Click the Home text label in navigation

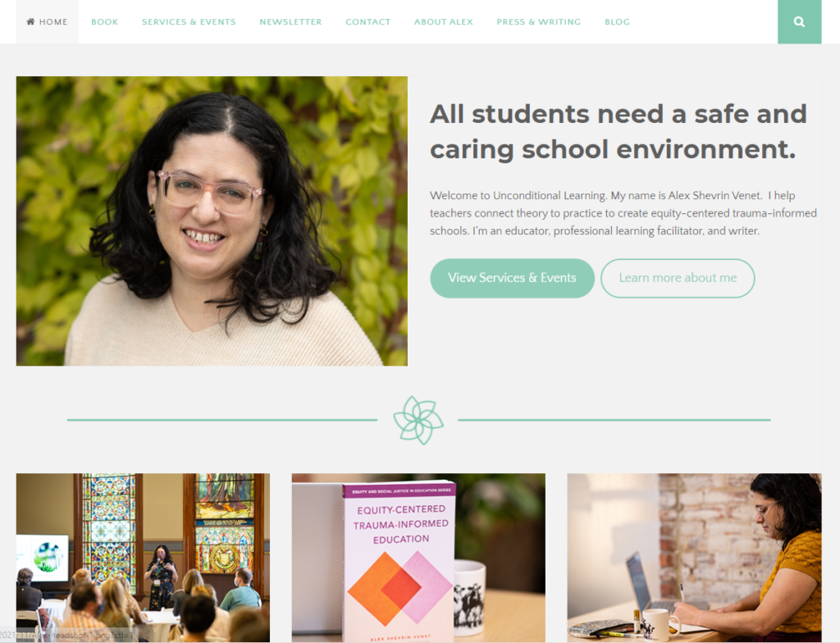pos(53,22)
